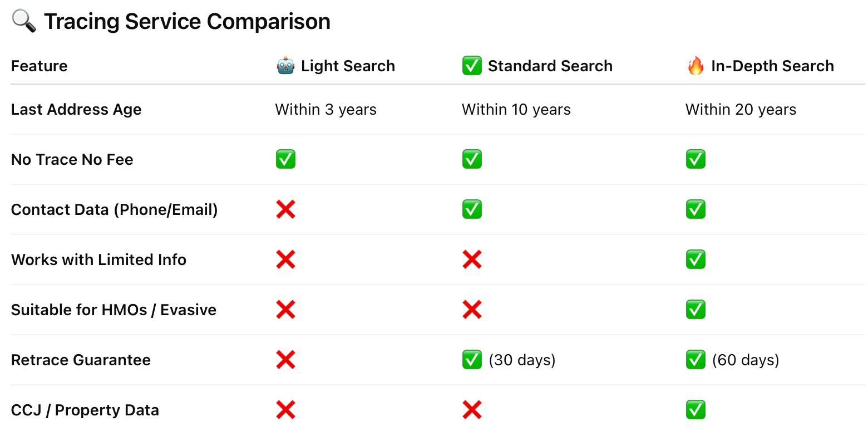Click the 'Last Address Age' row label
Viewport: 868px width, 441px height.
point(76,110)
